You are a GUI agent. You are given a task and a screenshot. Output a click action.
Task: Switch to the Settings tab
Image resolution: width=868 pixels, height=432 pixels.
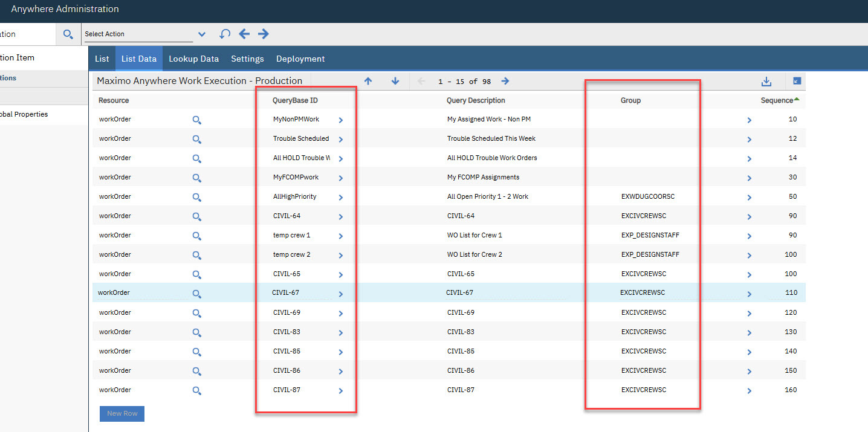point(247,59)
